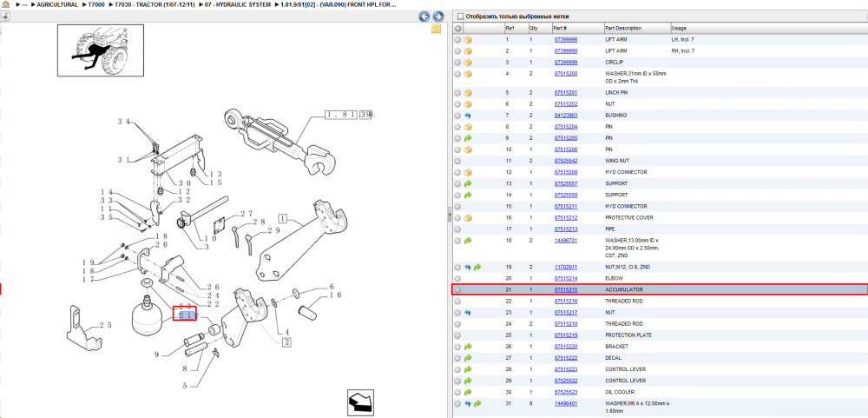868x418 pixels.
Task: Open the 1.81.9/01[02] FRONT HPL breadcrumb
Action: point(339,4)
